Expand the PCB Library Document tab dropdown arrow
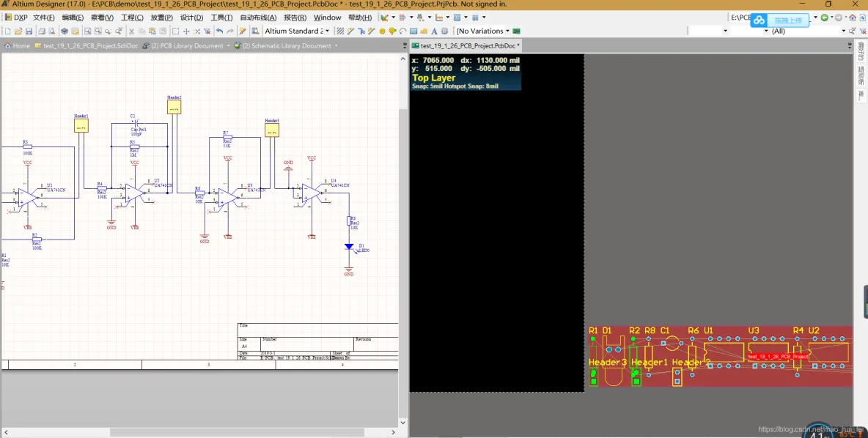The height and width of the screenshot is (438, 868). [228, 45]
